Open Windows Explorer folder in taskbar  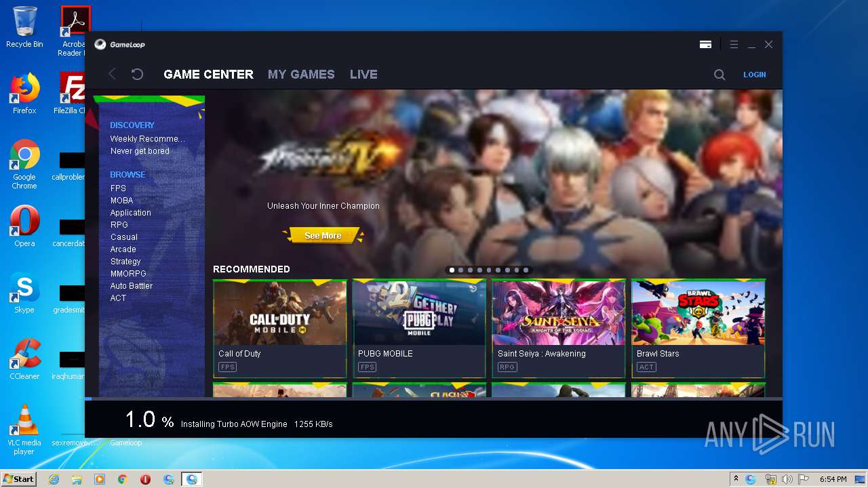point(77,479)
